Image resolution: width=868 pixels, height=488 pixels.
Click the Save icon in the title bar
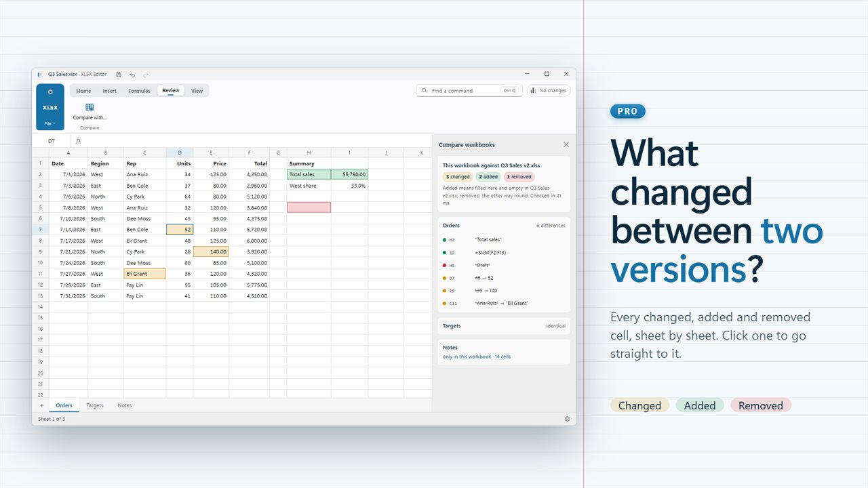tap(119, 75)
